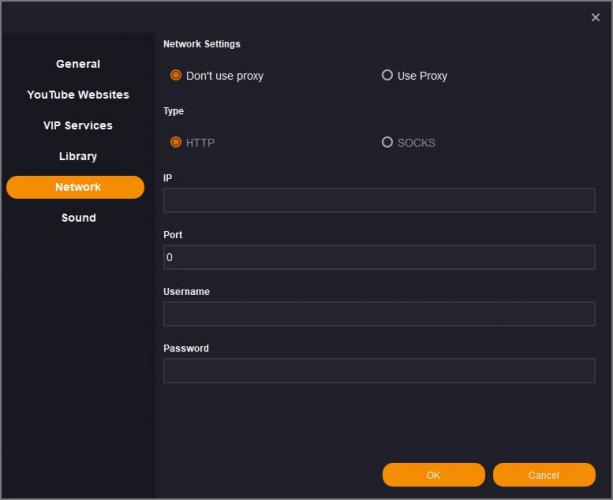The image size is (613, 500).
Task: Click the "IP" label above the field
Action: pos(167,177)
